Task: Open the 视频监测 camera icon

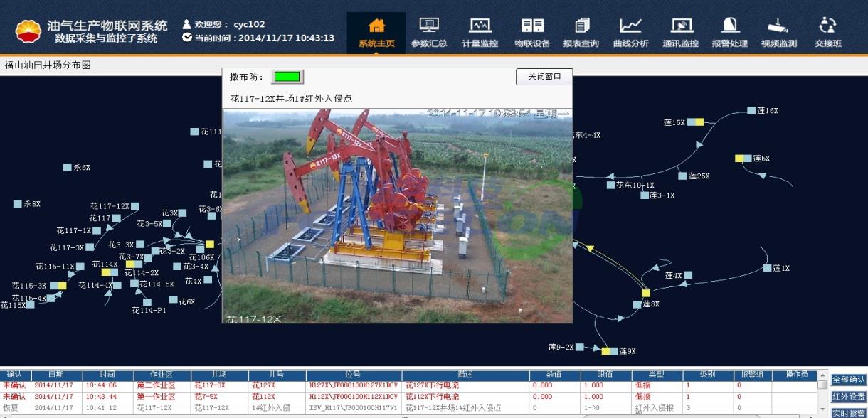Action: (x=778, y=26)
